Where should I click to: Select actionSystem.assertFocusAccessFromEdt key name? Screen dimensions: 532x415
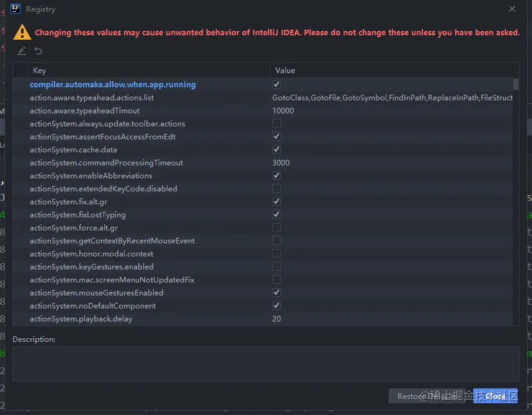pos(102,136)
